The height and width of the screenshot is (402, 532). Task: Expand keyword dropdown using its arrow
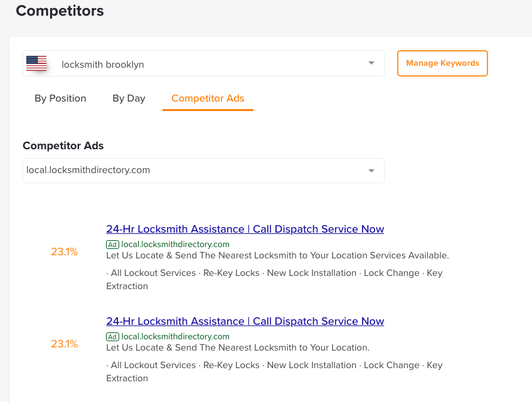(x=371, y=63)
